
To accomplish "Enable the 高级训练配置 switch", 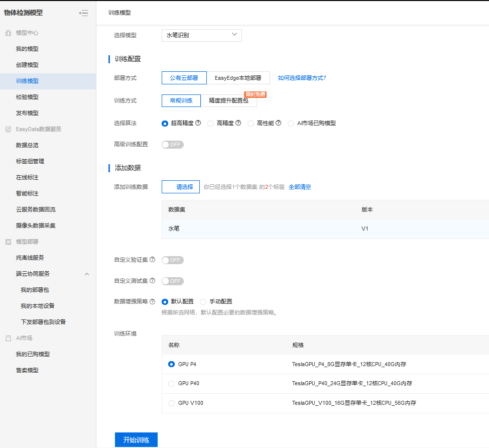I will point(172,144).
